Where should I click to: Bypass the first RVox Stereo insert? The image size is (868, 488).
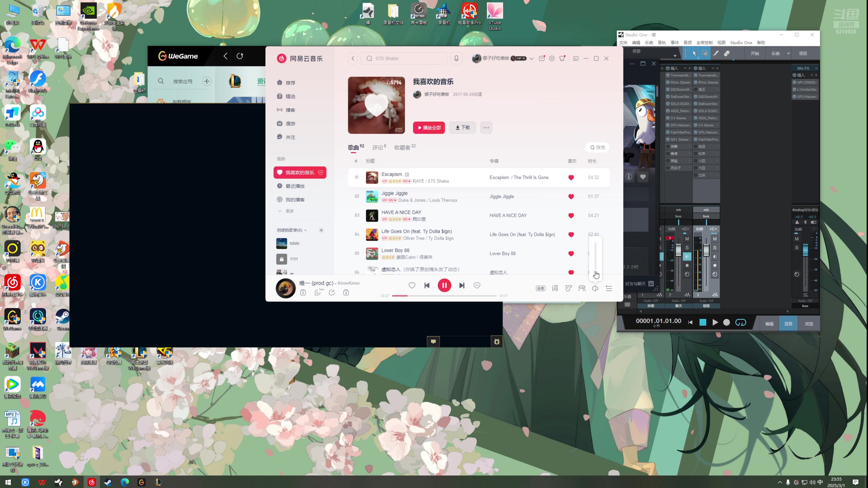click(x=668, y=82)
